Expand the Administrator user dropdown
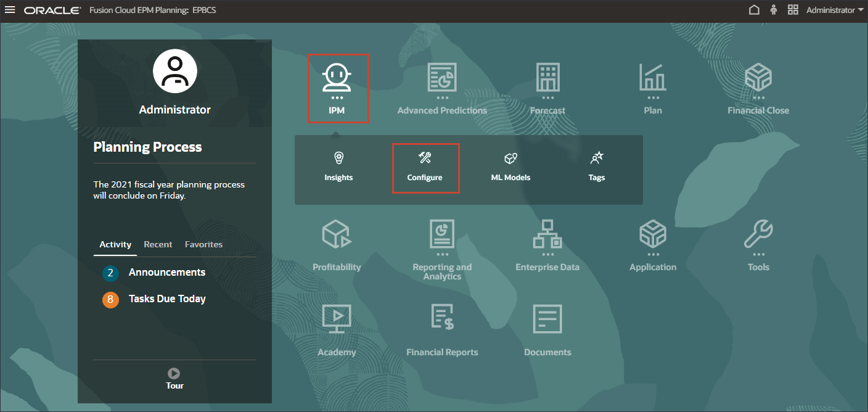This screenshot has height=412, width=868. point(835,10)
